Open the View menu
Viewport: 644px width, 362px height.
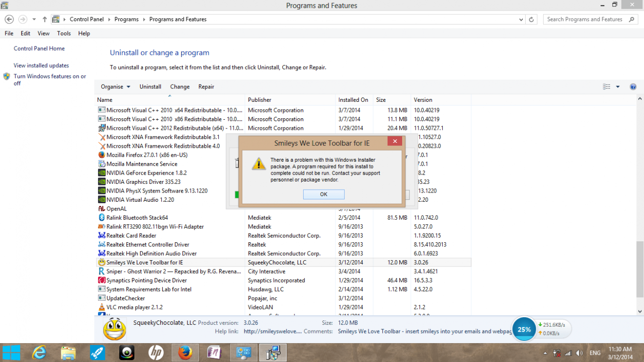pyautogui.click(x=43, y=33)
